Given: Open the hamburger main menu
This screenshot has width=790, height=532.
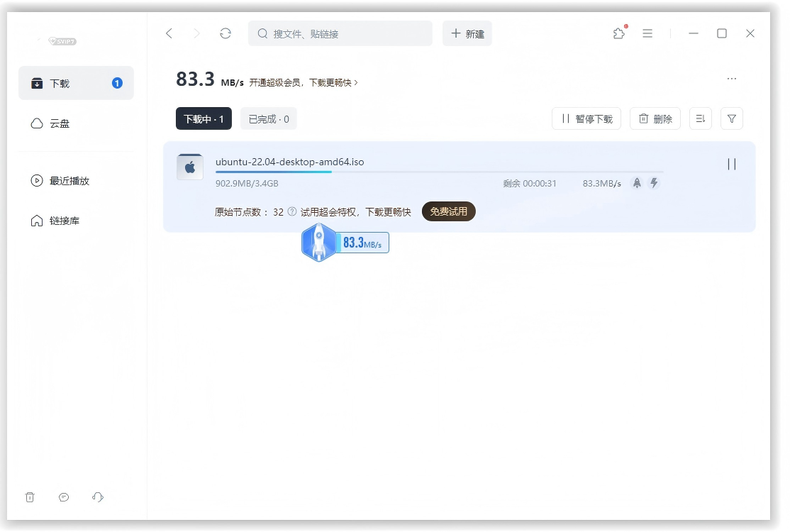Looking at the screenshot, I should pos(647,33).
